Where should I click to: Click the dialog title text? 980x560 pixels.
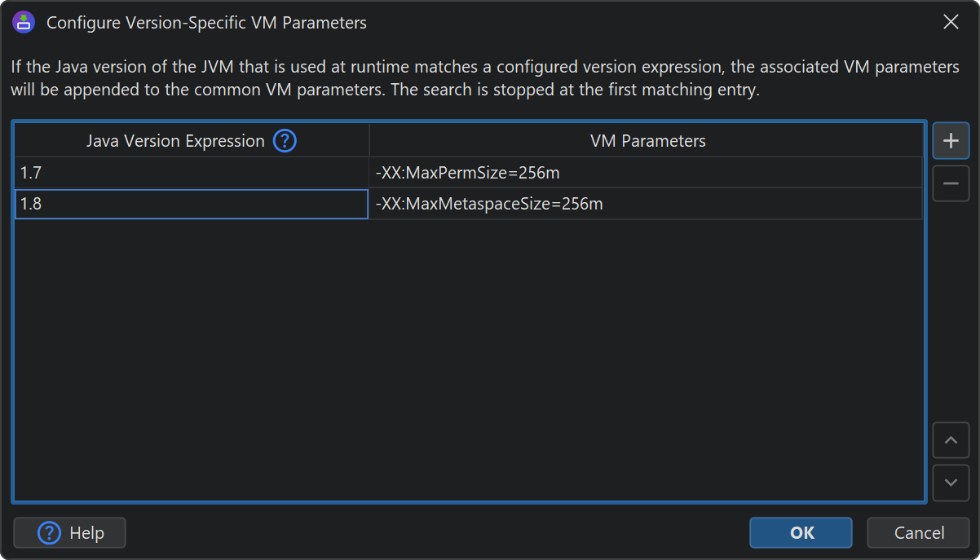pyautogui.click(x=206, y=23)
